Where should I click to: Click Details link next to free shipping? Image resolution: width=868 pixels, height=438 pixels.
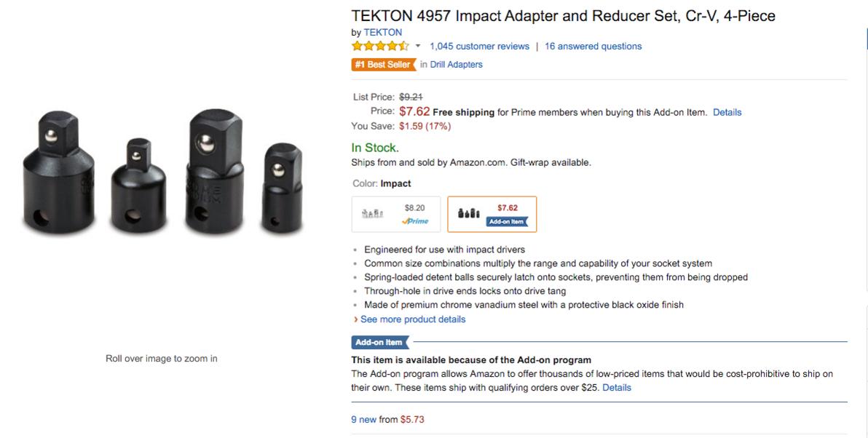[727, 112]
